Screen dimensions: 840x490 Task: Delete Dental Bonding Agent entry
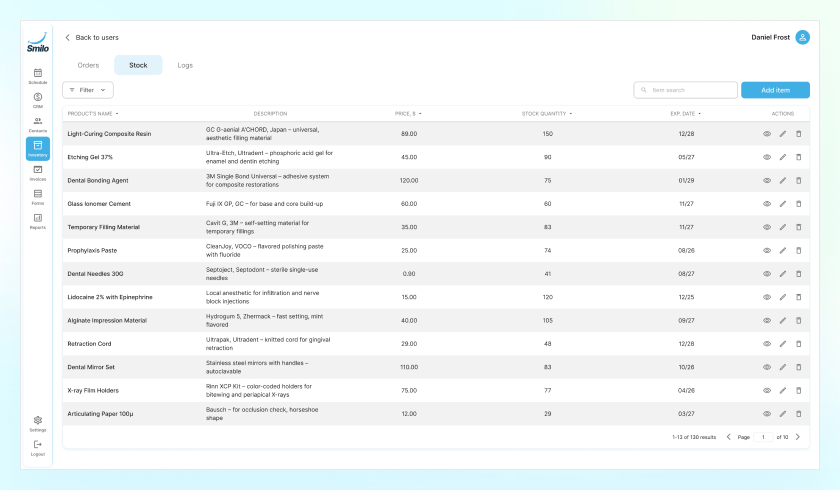coord(799,180)
